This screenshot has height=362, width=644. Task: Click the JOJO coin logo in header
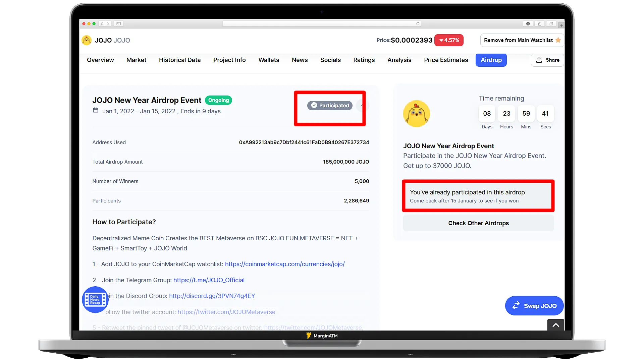click(x=87, y=40)
